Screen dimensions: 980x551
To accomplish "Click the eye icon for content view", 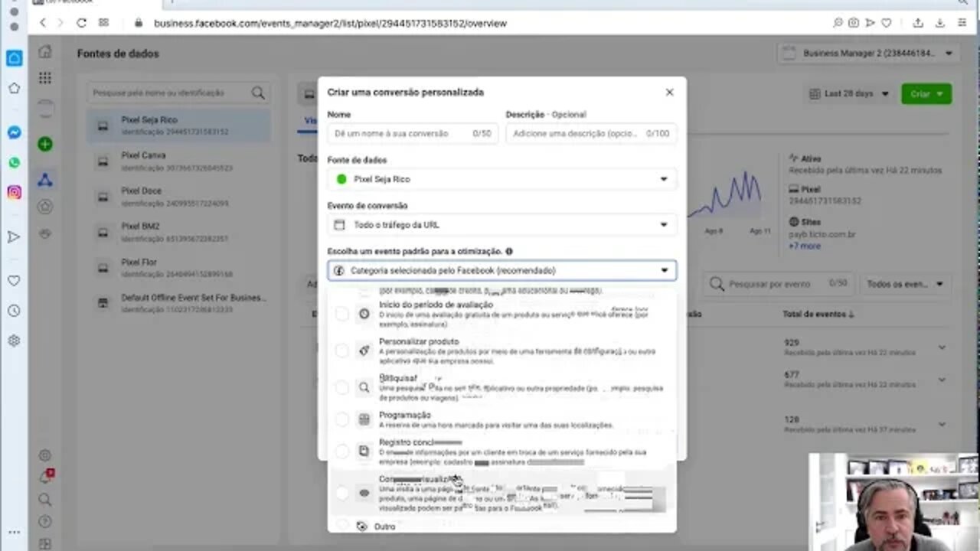I will coord(364,494).
